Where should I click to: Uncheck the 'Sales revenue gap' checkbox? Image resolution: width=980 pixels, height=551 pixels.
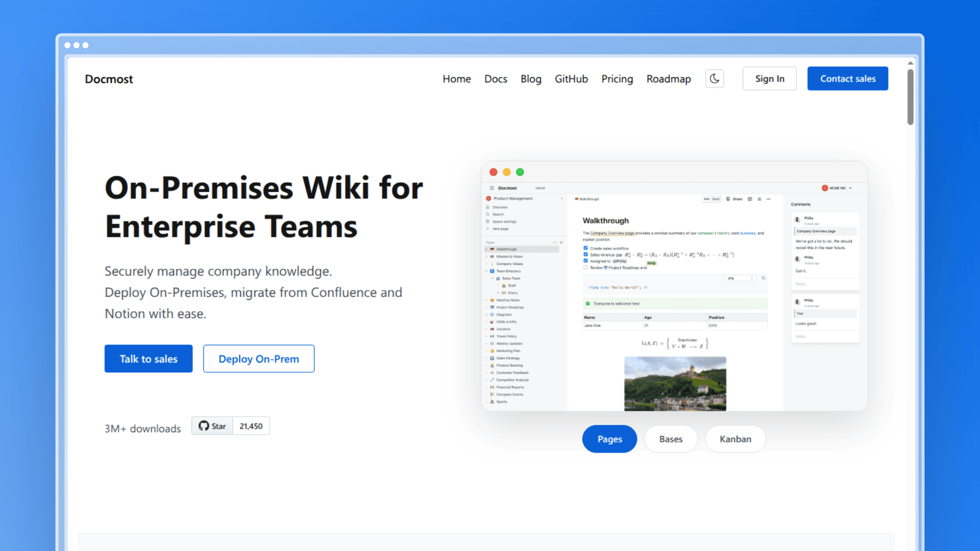point(586,255)
